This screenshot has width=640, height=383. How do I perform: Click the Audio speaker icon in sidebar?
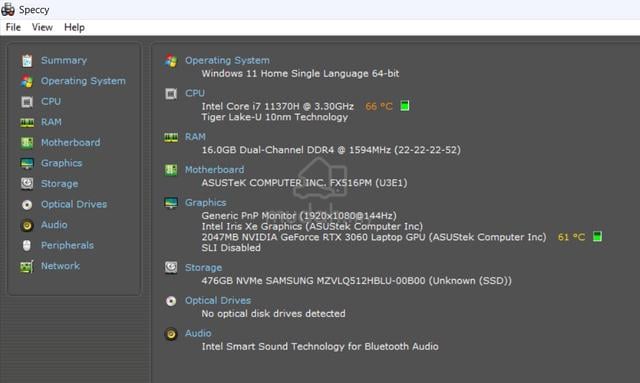27,225
